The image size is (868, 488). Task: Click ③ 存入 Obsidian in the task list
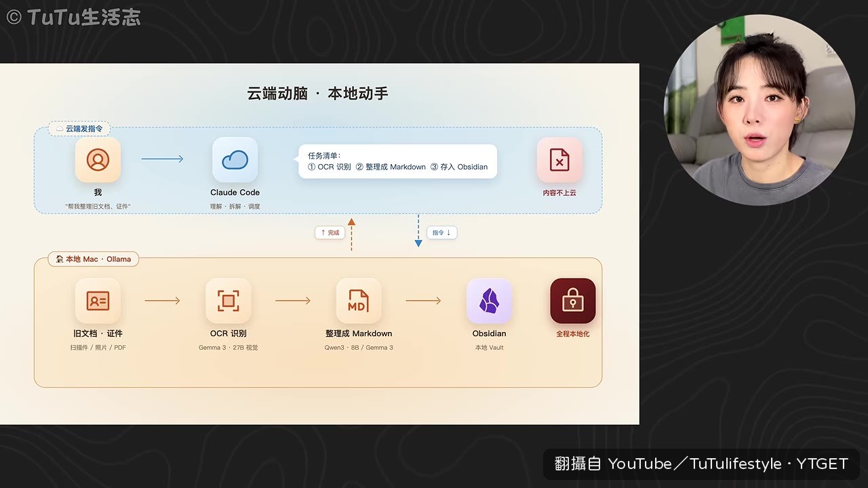click(459, 167)
